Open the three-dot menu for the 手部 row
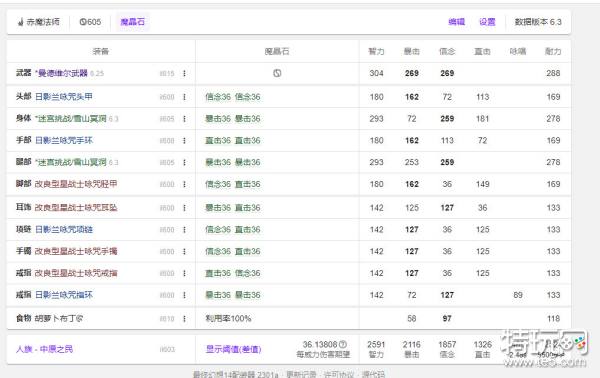 click(184, 141)
